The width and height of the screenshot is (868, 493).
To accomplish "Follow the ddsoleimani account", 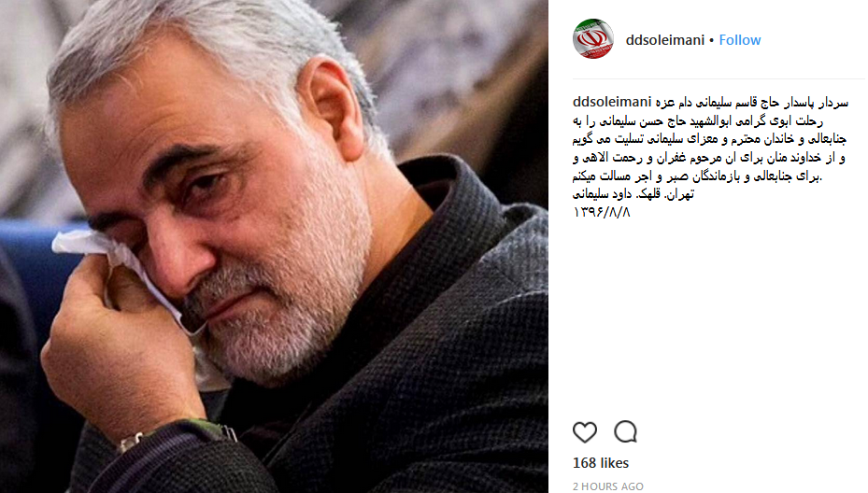I will 740,40.
